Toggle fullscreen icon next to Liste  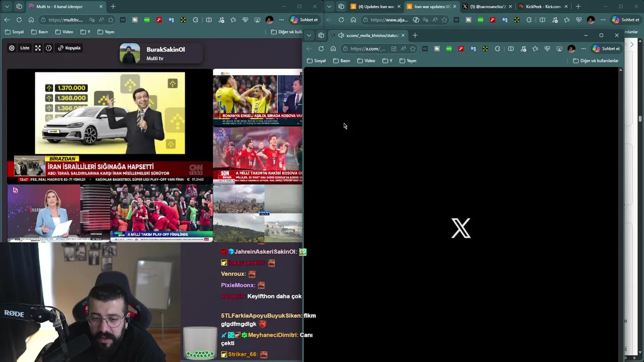click(x=38, y=48)
